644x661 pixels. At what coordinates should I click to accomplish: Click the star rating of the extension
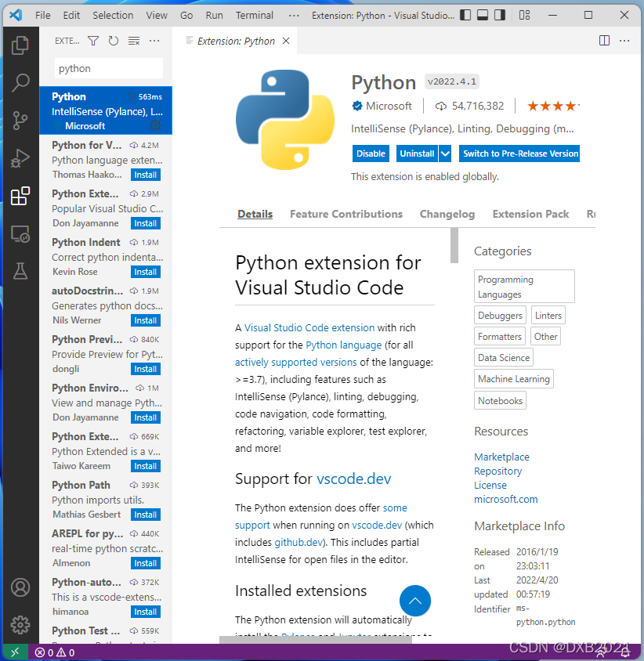click(x=553, y=106)
